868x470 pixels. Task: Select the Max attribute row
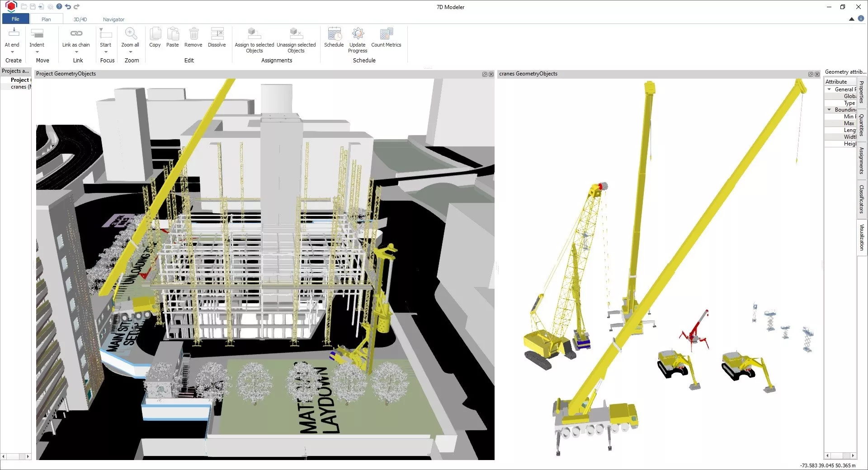click(840, 123)
